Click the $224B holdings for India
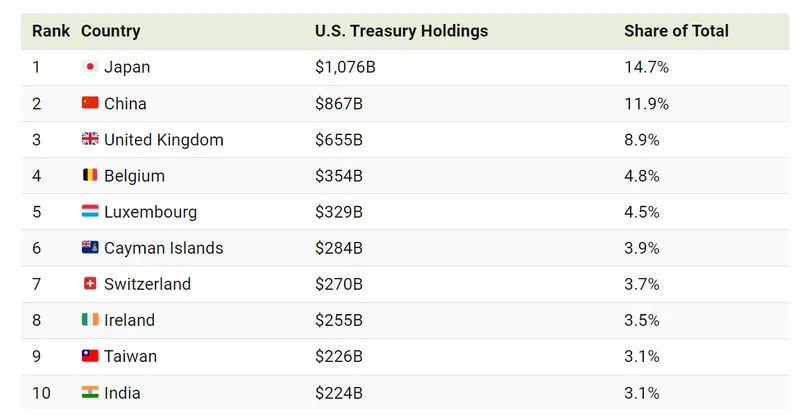The width and height of the screenshot is (800, 420). point(339,392)
